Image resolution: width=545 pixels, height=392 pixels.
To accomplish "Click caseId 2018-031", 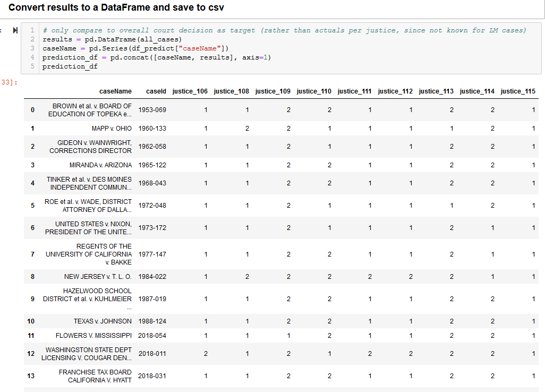I will 152,376.
